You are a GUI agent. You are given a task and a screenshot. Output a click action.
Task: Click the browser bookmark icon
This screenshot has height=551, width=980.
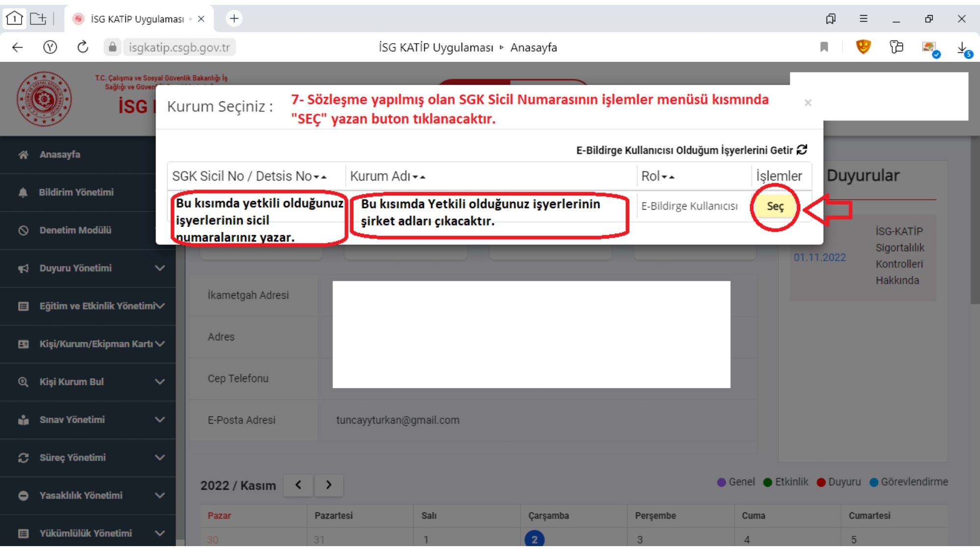tap(824, 48)
